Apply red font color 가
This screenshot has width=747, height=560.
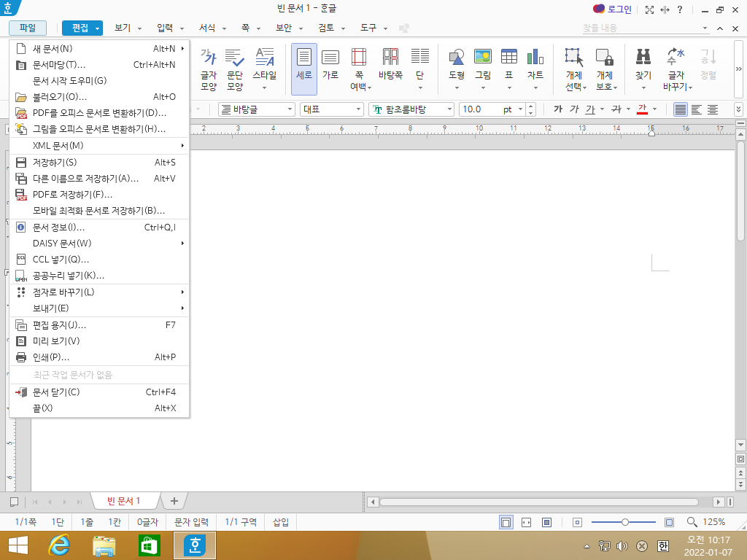coord(642,109)
